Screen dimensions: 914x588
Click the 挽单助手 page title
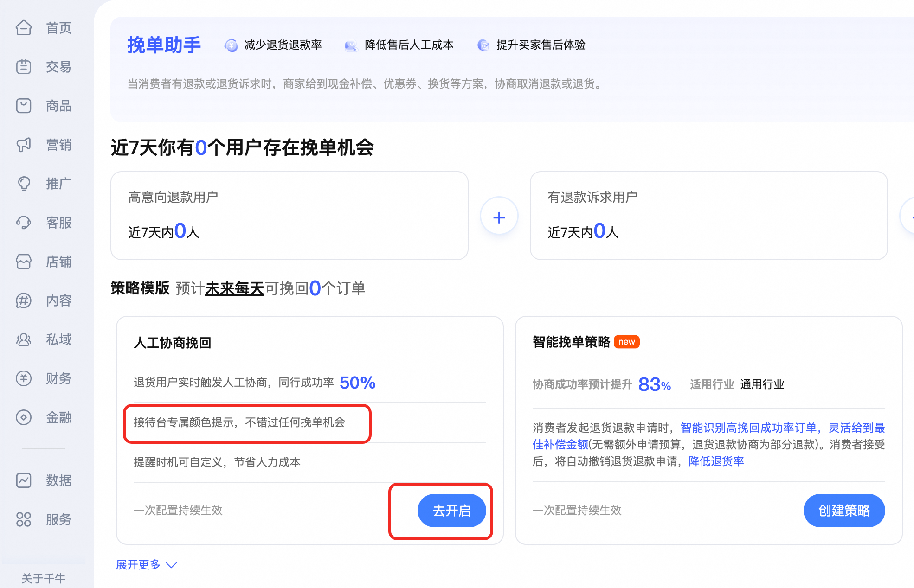(164, 45)
